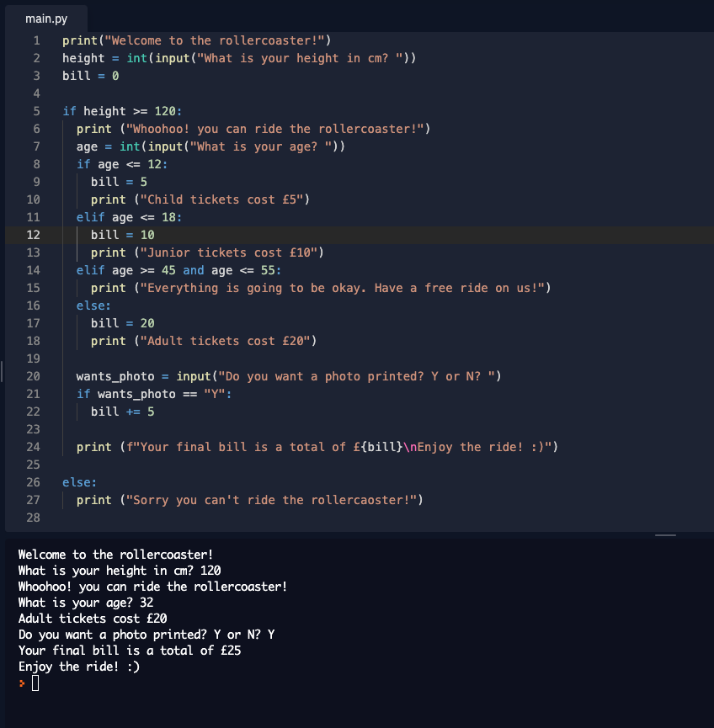Click line number 12 in the gutter
The image size is (714, 728).
tap(33, 235)
